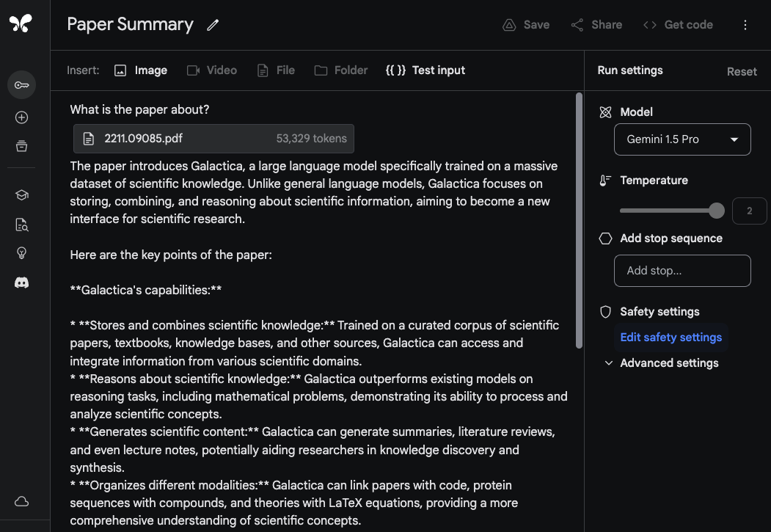Image resolution: width=771 pixels, height=532 pixels.
Task: Click the Share button
Action: [596, 25]
